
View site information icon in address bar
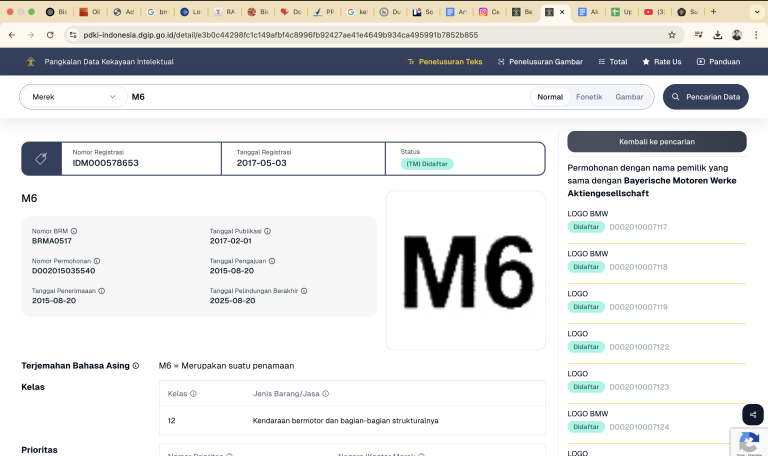(73, 35)
